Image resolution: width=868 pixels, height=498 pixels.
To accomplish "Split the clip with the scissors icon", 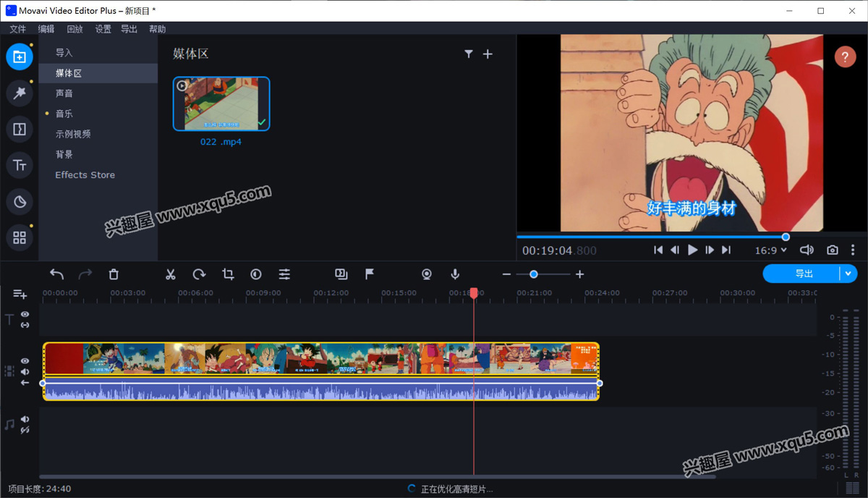I will 171,274.
